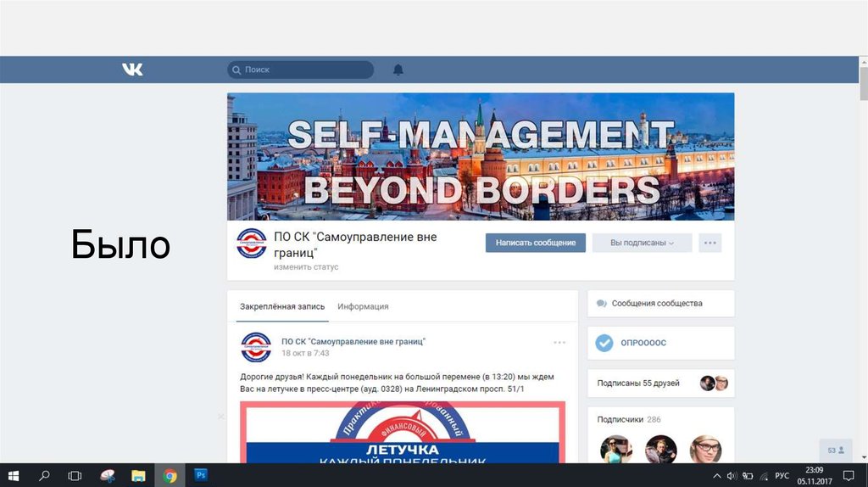
Task: Open Windows taskbar search
Action: coord(44,475)
